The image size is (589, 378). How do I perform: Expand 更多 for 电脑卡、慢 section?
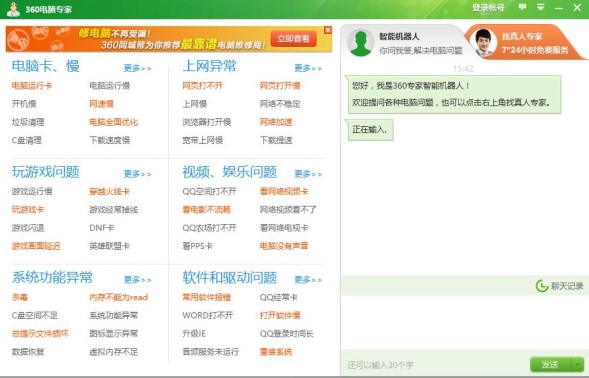137,68
